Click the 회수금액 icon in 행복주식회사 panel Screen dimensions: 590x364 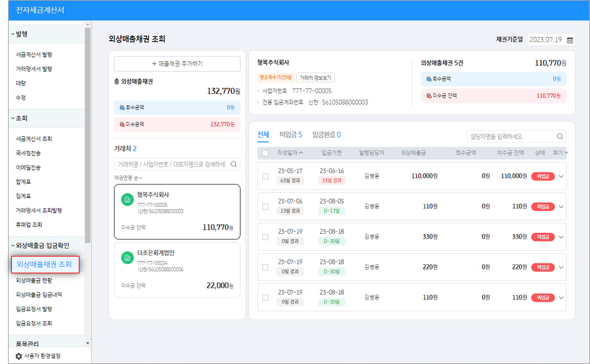tap(429, 79)
